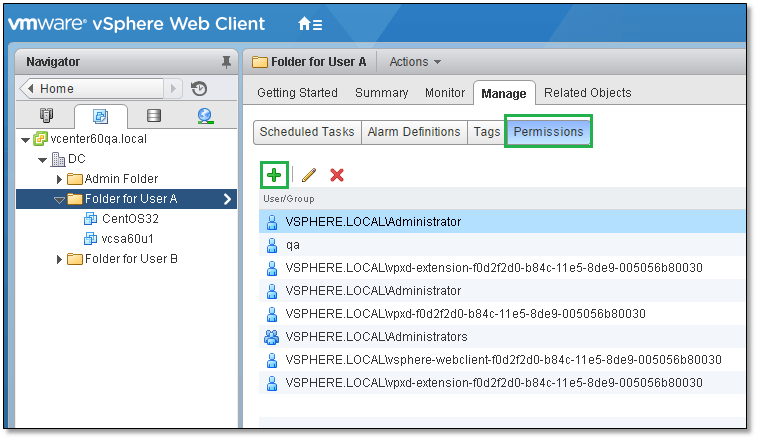Collapse the Folder for User A node
Screen dimensions: 757x439
click(x=59, y=199)
